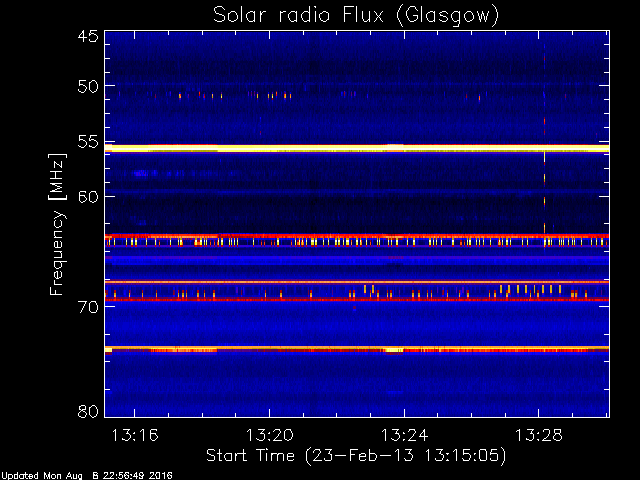Click the 'Updated Mon Aug 6' timestamp text
The image size is (640, 480).
tap(87, 476)
